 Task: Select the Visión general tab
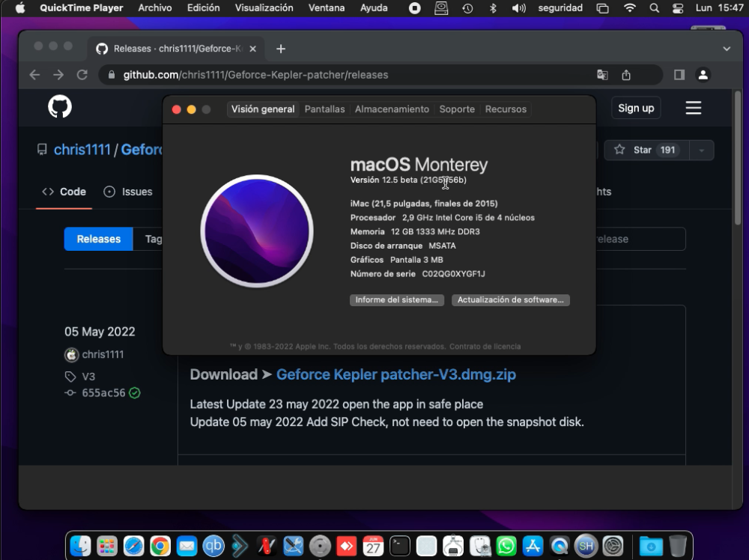(263, 109)
